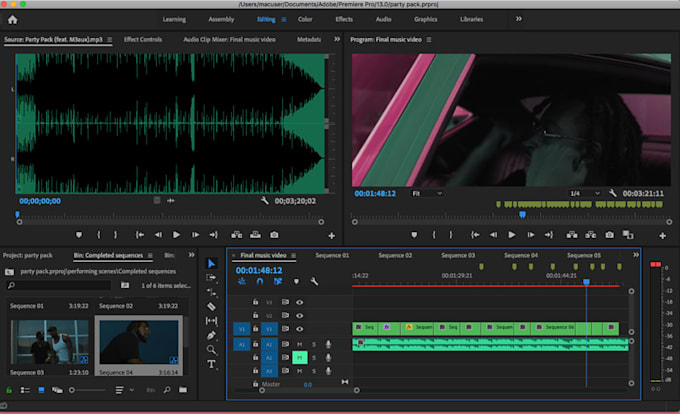
Task: Open timeline display settings wrench
Action: [314, 281]
